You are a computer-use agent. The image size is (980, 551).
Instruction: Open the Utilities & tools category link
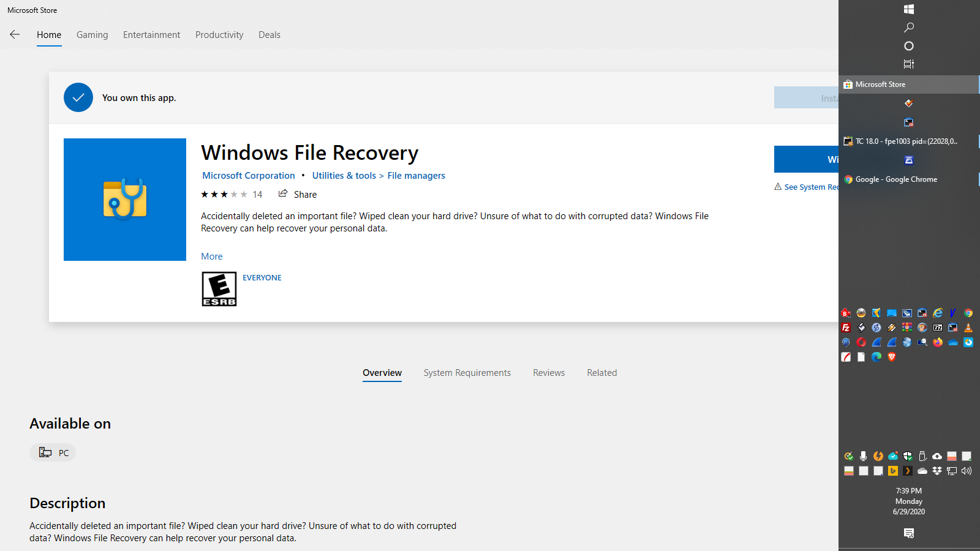(344, 176)
